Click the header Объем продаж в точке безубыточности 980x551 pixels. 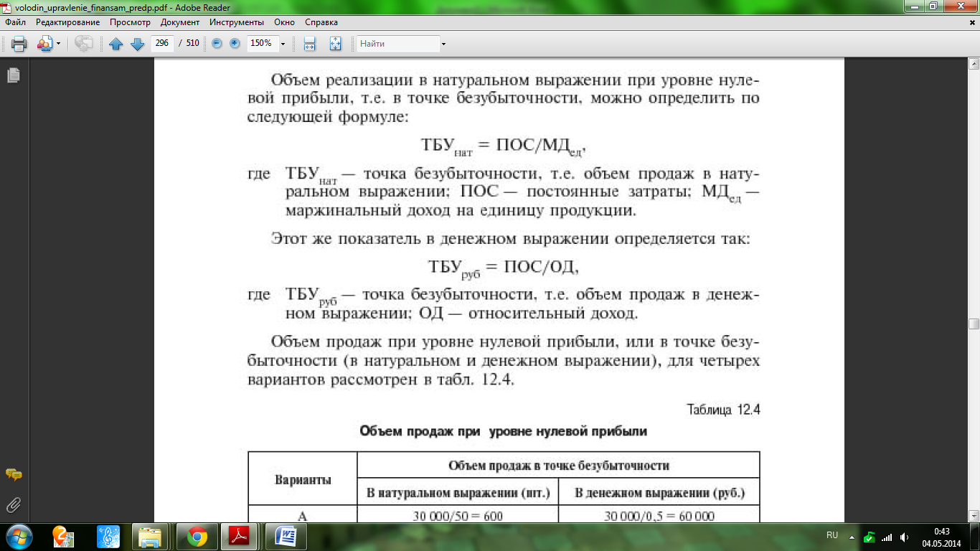(559, 466)
